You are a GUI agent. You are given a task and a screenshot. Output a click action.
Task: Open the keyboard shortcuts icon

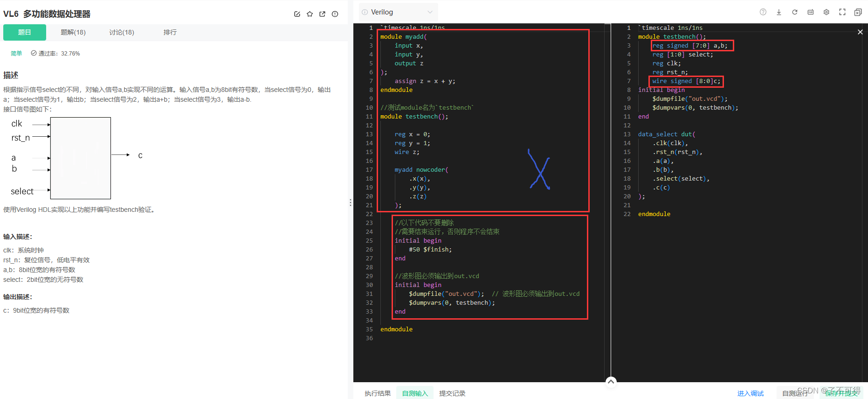811,12
